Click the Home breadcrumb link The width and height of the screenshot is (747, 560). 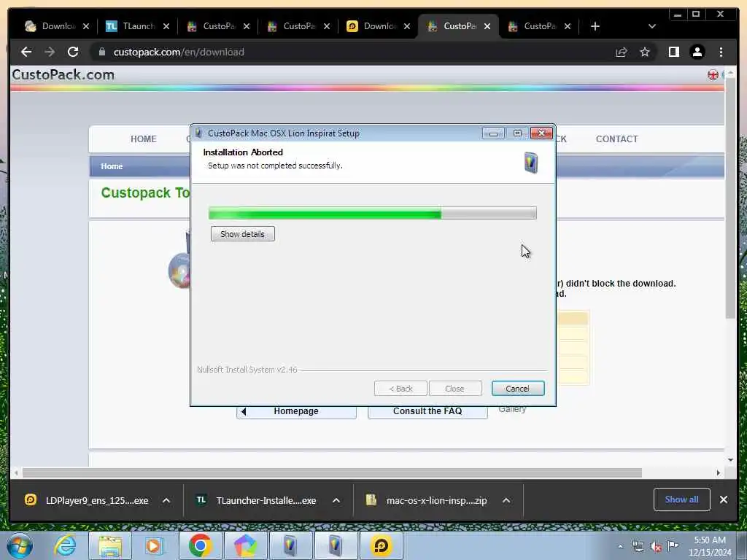[112, 166]
